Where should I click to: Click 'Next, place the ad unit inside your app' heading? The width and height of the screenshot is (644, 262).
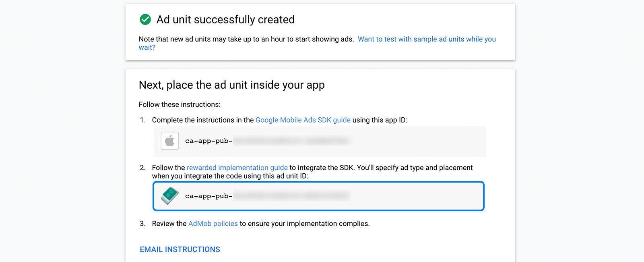[232, 85]
